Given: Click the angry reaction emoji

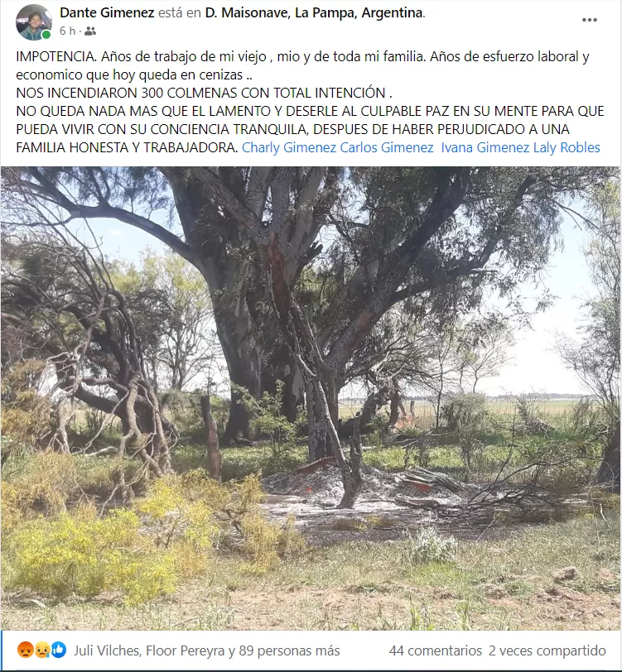Looking at the screenshot, I should 26,650.
